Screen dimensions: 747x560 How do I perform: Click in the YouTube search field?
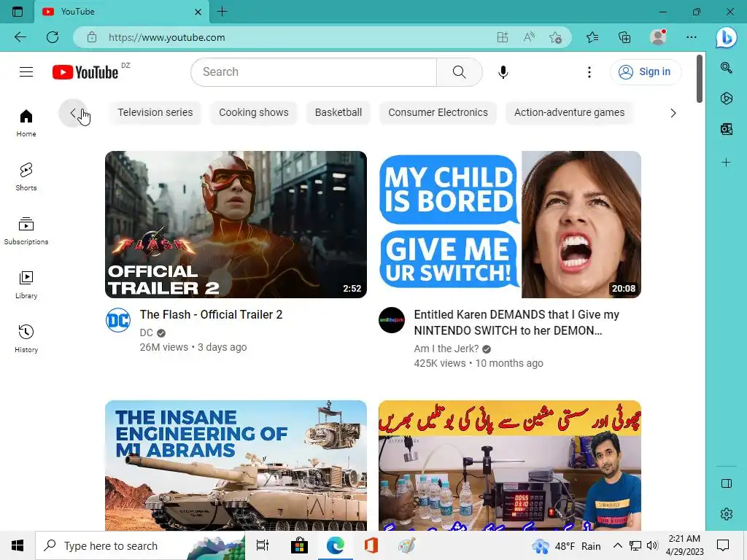pyautogui.click(x=314, y=72)
